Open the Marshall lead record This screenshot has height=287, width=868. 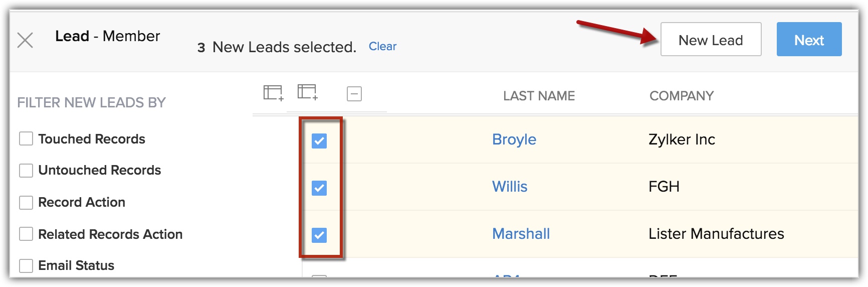coord(521,234)
